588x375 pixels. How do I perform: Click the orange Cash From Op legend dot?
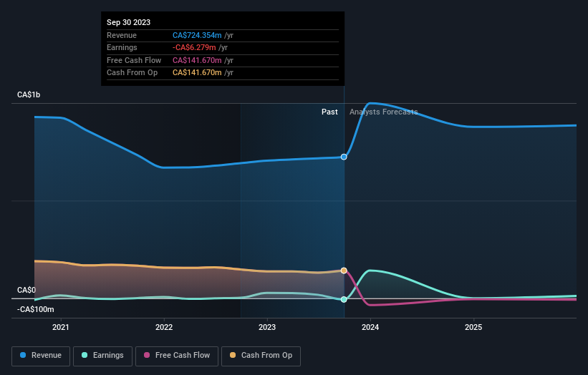(233, 355)
